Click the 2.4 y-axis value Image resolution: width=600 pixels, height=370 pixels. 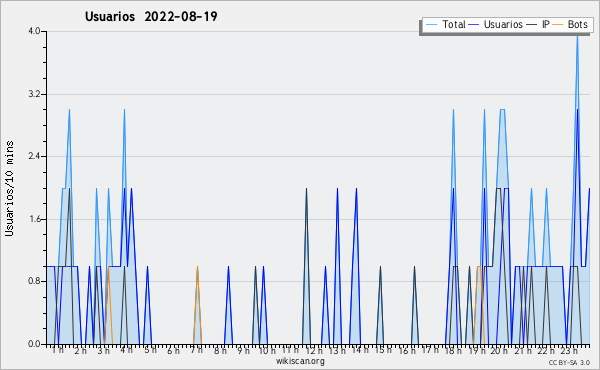click(35, 156)
